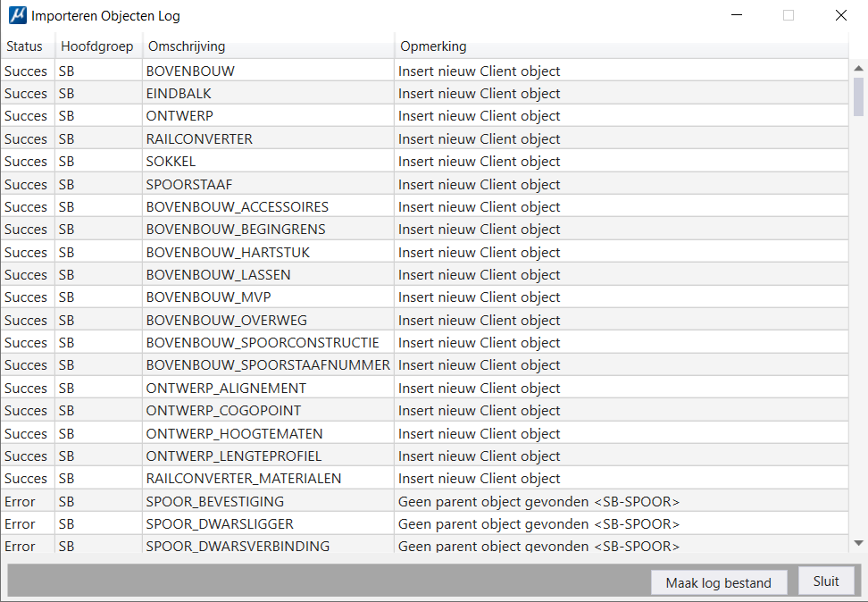Viewport: 868px width, 602px height.
Task: Sort by the Hoofdgroep column header
Action: (98, 46)
